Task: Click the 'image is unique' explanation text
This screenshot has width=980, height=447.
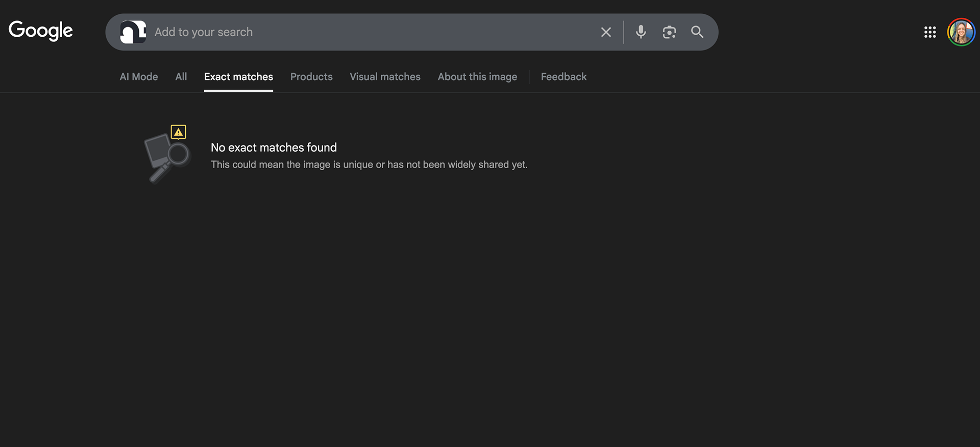Action: pos(369,164)
